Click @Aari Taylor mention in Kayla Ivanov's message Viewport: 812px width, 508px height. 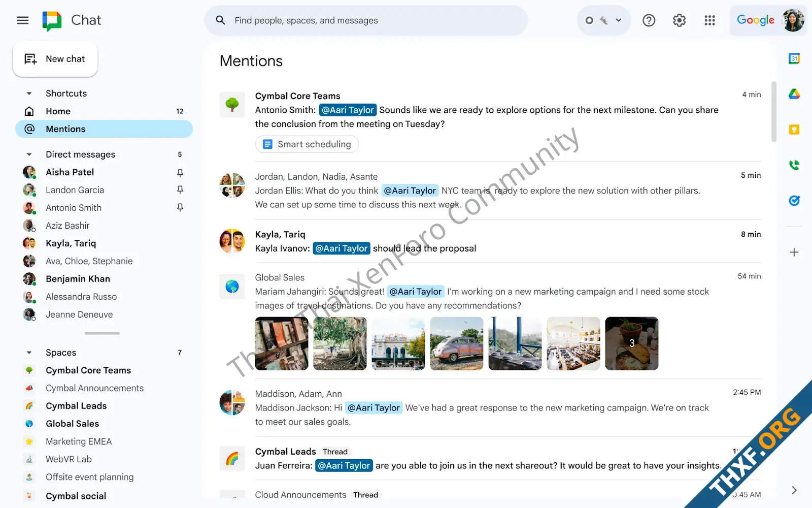point(342,248)
